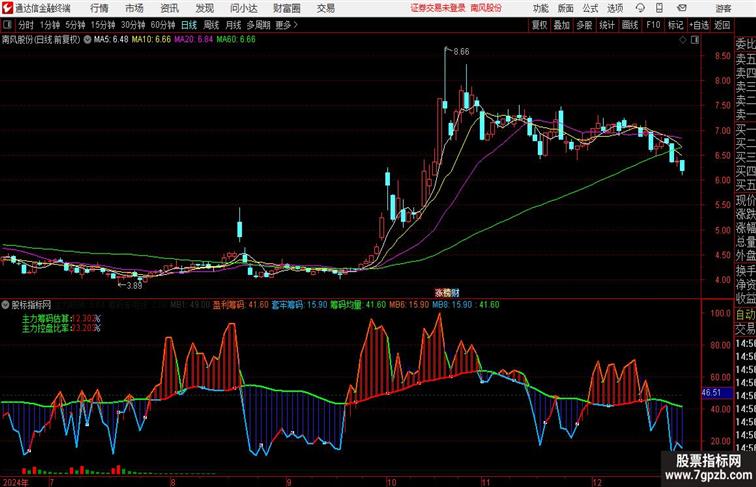Click +自选 to add to watchlist
The image size is (756, 487).
(699, 25)
